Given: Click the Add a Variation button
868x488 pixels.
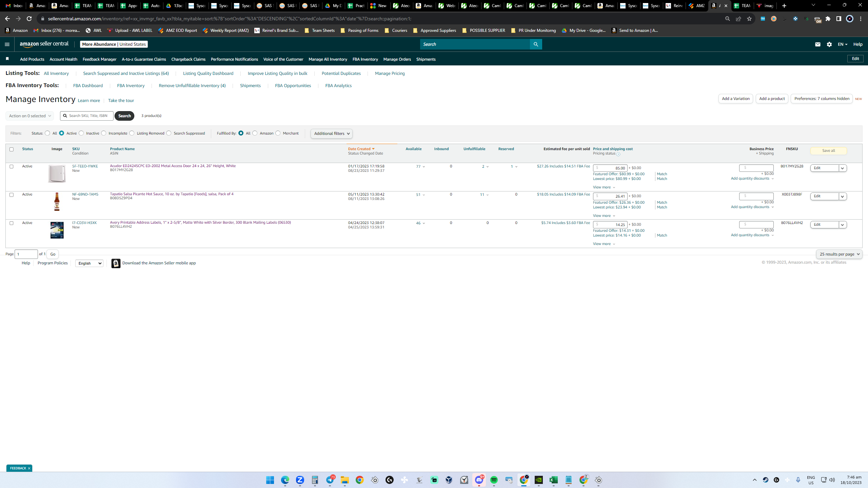Looking at the screenshot, I should point(736,99).
